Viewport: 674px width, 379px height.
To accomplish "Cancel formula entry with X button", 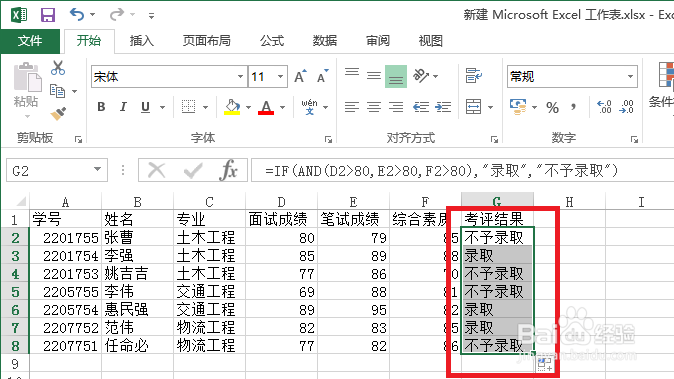I will tap(156, 171).
